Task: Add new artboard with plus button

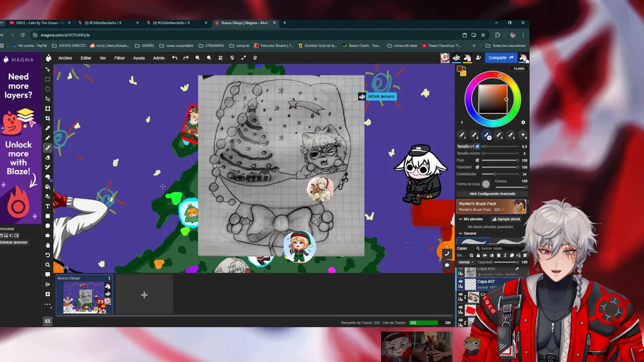Action: point(144,295)
